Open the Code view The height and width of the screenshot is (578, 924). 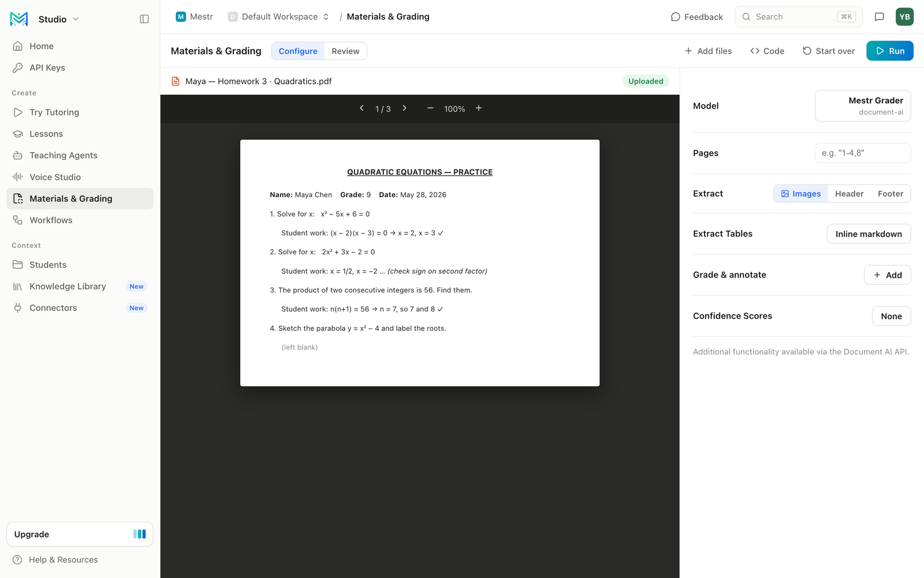tap(767, 51)
